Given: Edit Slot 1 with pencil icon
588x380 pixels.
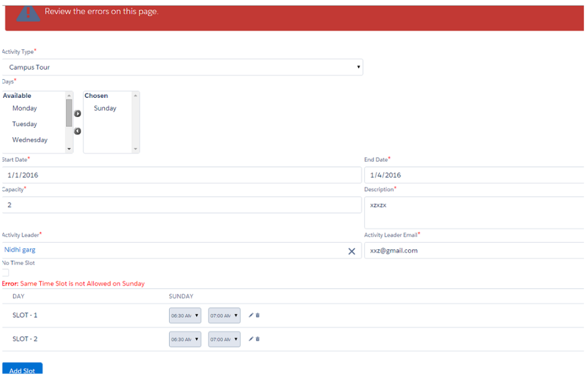Looking at the screenshot, I should click(x=251, y=315).
